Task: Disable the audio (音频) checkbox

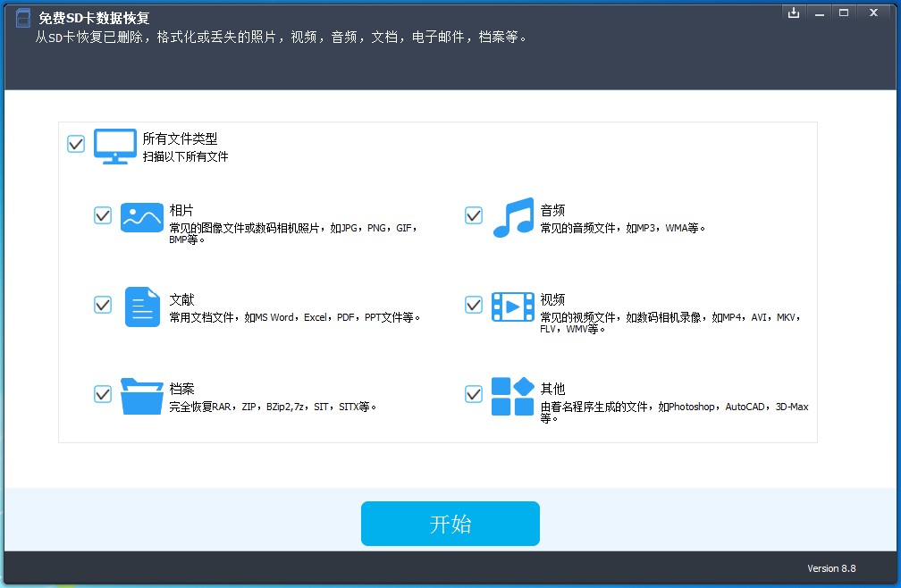Action: tap(474, 215)
